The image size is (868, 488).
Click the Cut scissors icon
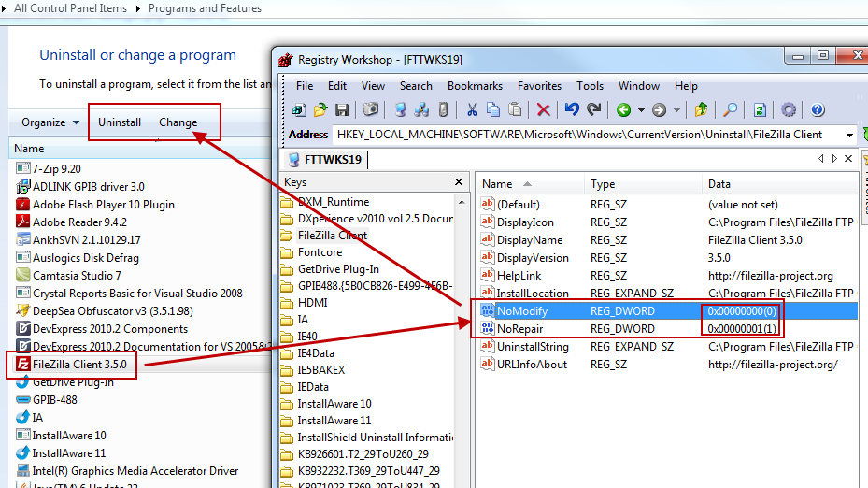[472, 109]
